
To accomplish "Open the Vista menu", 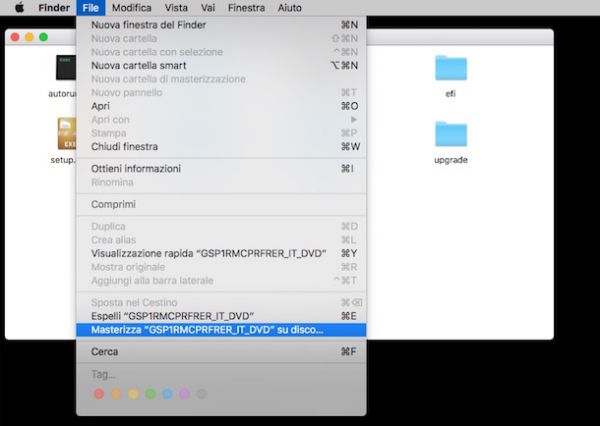I will [x=176, y=8].
